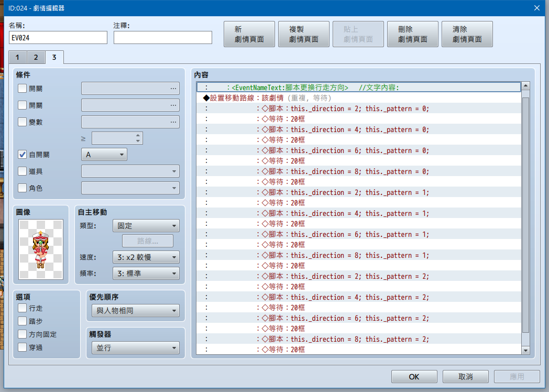Image resolution: width=549 pixels, height=392 pixels.
Task: Enable the first 開關 condition checkbox
Action: click(22, 88)
